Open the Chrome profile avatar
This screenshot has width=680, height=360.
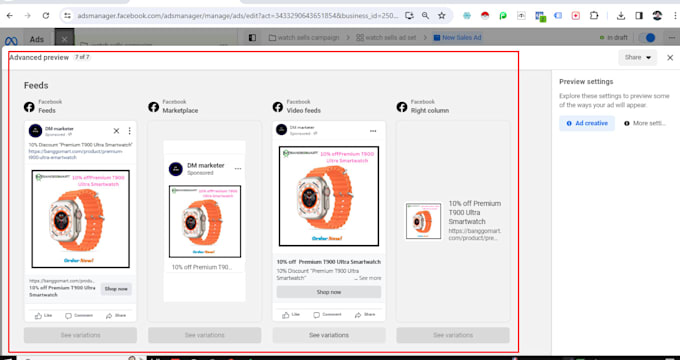point(657,16)
